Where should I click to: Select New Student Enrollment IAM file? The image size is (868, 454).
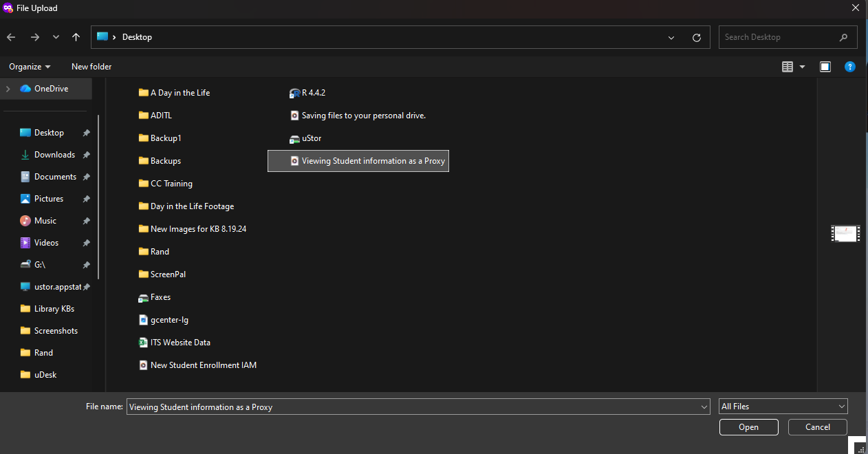click(198, 365)
